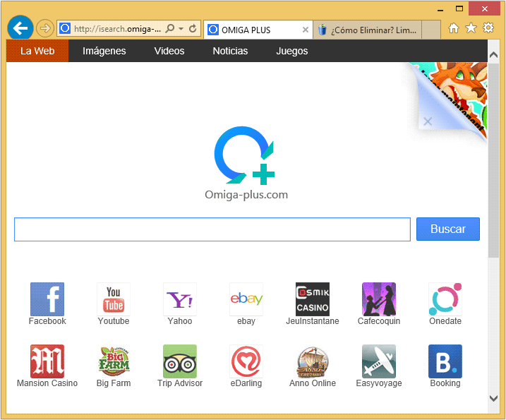Click the Omiga-plus.com logo
Image resolution: width=506 pixels, height=420 pixels.
(246, 163)
